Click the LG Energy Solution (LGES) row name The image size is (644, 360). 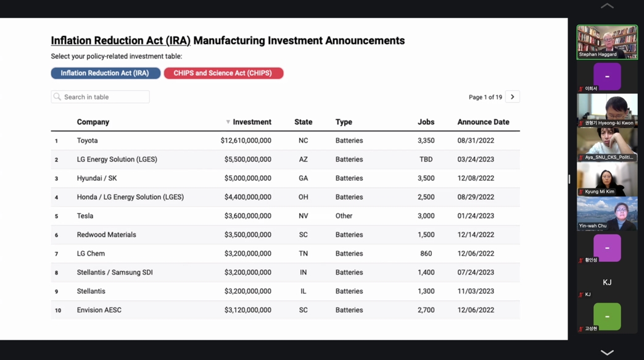click(117, 159)
